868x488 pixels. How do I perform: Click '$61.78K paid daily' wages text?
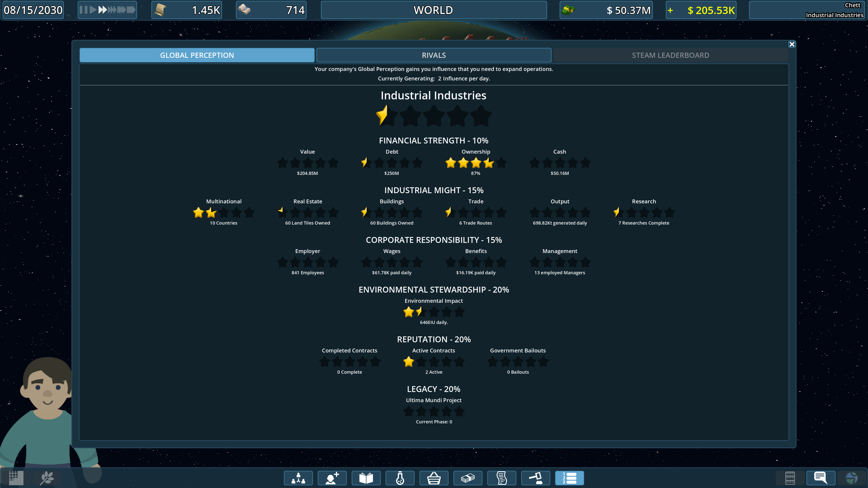pos(392,273)
